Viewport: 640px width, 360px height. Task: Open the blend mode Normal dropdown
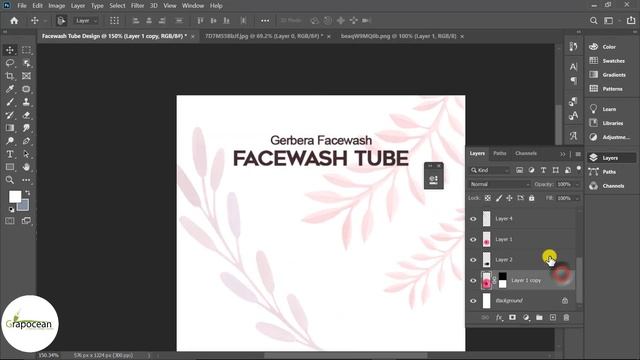click(500, 184)
